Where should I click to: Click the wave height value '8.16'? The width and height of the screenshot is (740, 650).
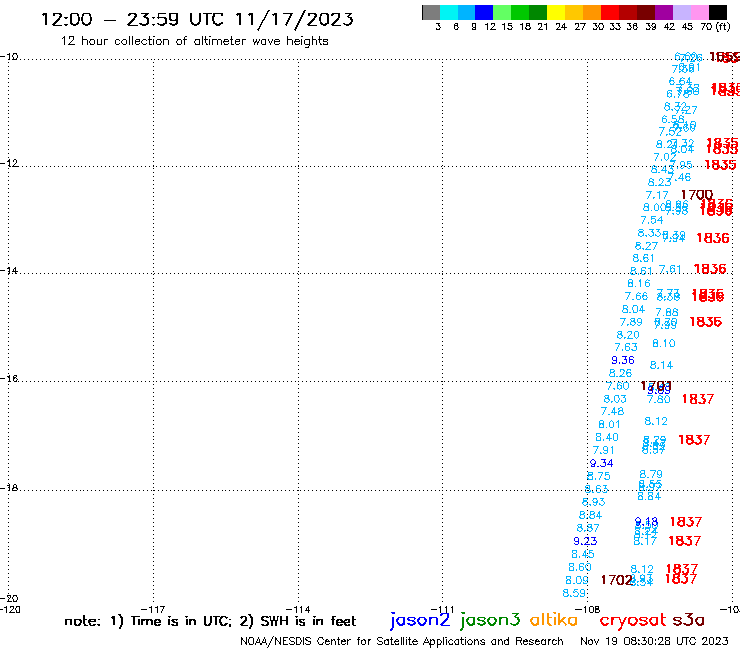tap(639, 283)
